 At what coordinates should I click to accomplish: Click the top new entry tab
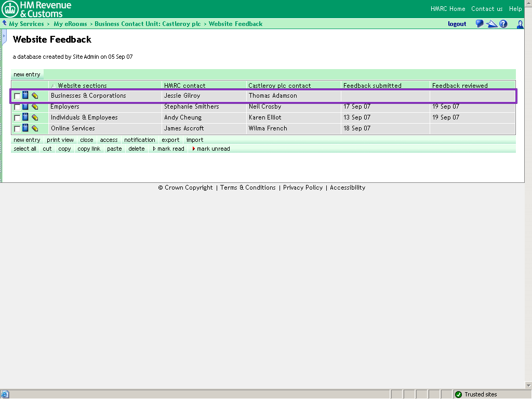(x=26, y=74)
